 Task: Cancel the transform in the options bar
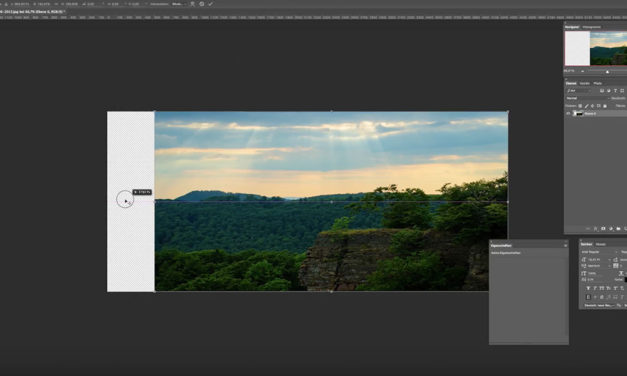(202, 4)
